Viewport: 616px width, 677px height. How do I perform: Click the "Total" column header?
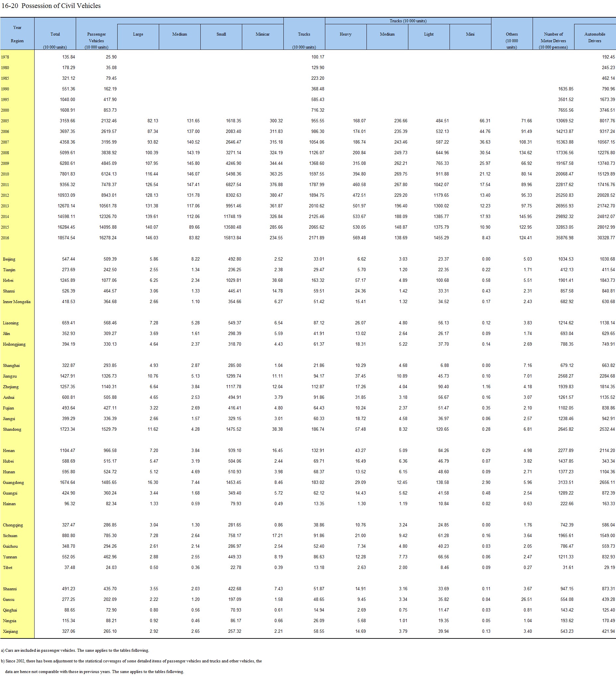pyautogui.click(x=55, y=34)
